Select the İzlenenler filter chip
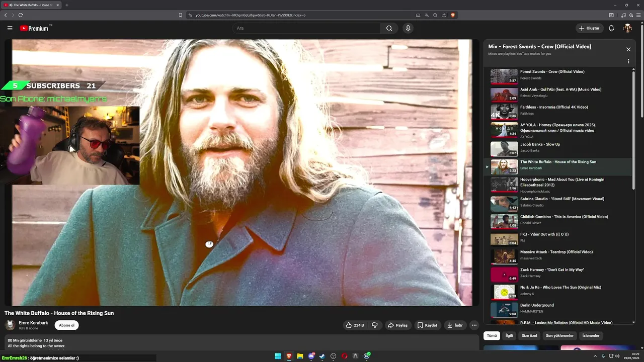 591,335
